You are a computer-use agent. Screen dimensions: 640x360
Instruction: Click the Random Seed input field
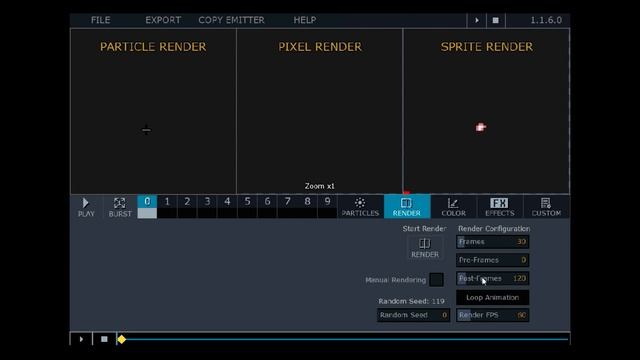pos(413,315)
